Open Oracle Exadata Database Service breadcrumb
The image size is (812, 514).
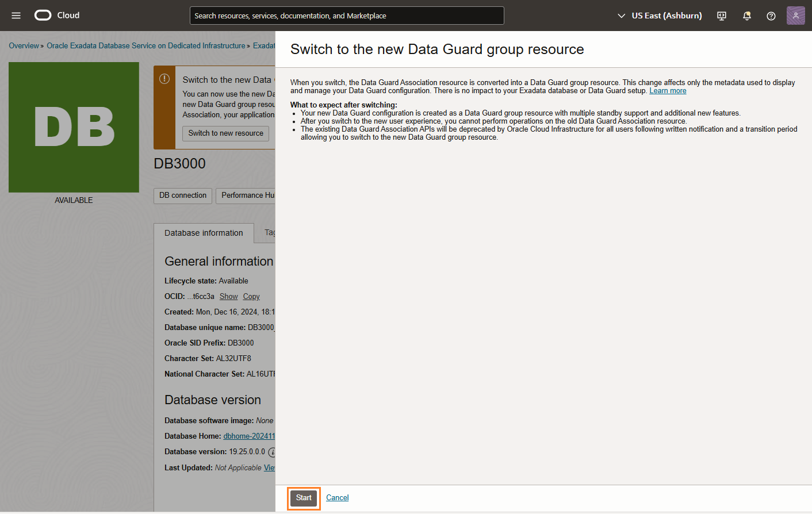146,46
